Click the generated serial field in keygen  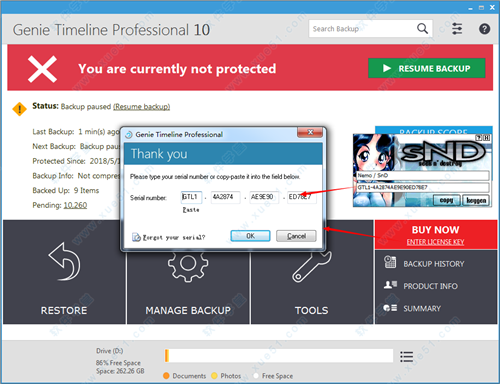point(423,187)
